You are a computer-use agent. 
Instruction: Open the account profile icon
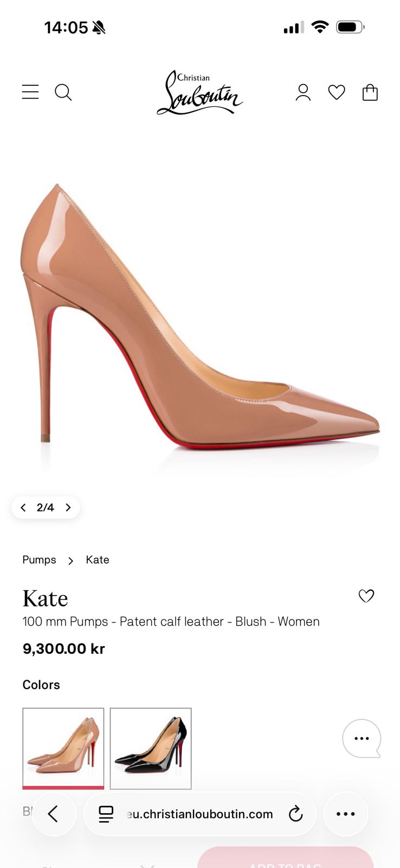tap(303, 92)
